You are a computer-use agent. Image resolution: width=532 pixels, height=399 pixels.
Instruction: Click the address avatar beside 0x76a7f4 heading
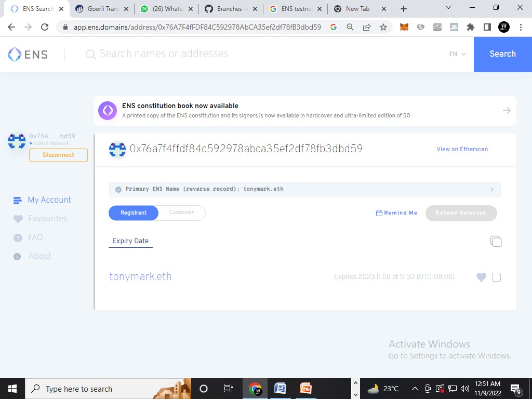(117, 150)
